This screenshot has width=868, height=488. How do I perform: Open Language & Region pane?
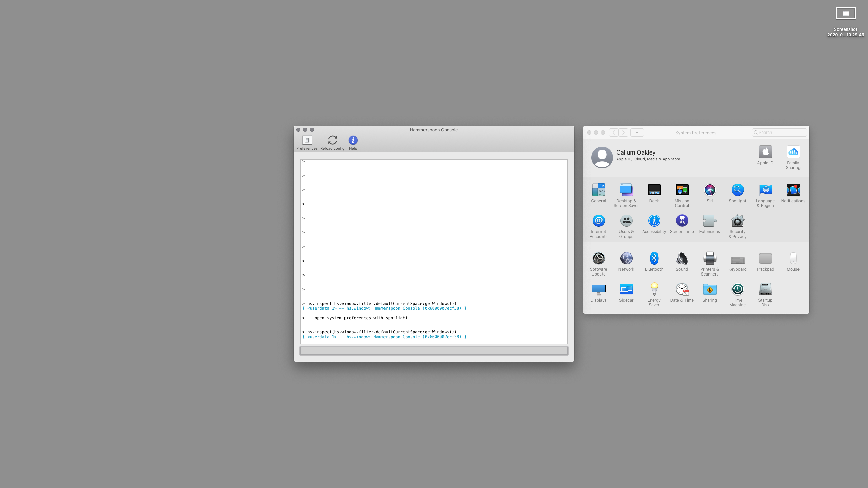click(x=765, y=196)
